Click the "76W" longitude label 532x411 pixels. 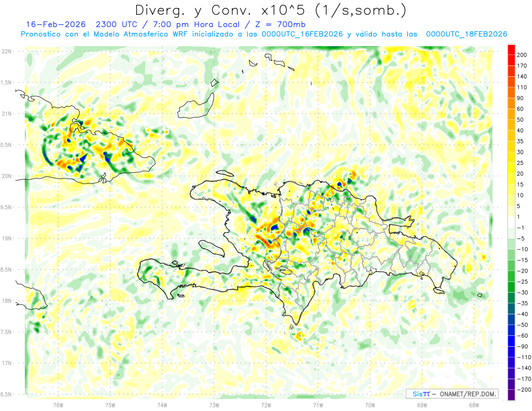[58, 405]
